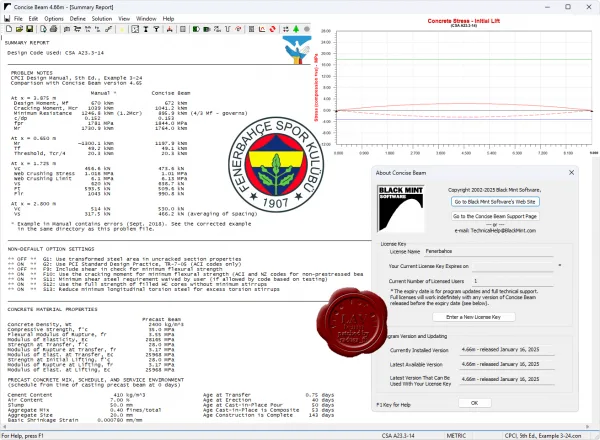Screen dimensions: 600x440
Task: Click the Black Mint Software logo
Action: [x=401, y=209]
